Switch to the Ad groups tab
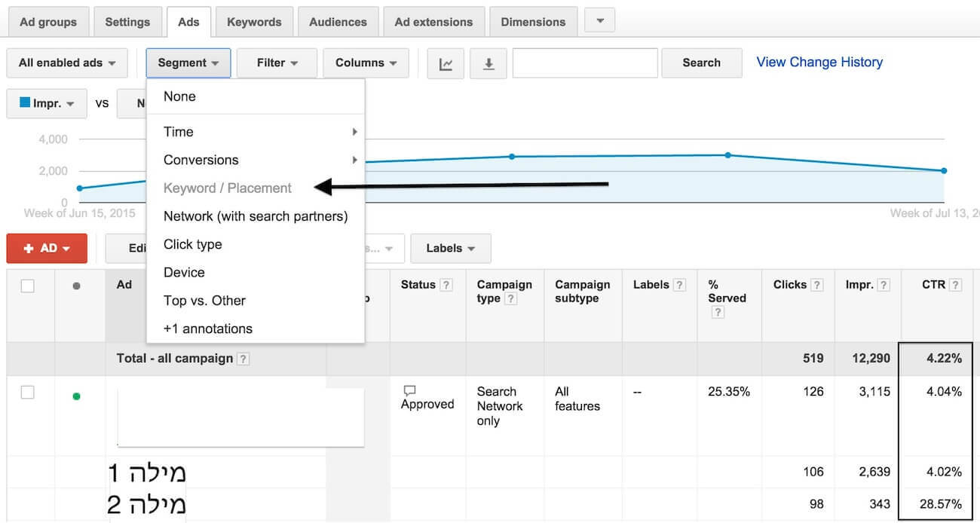This screenshot has width=980, height=523. click(x=48, y=22)
